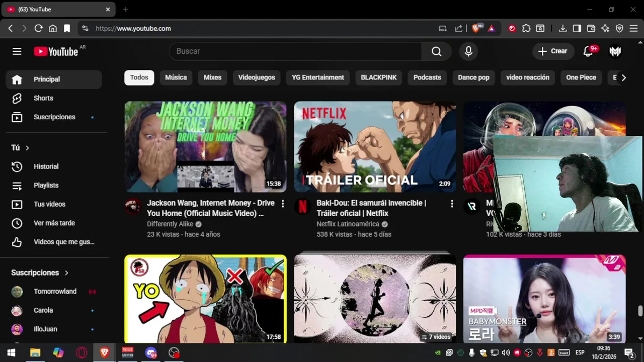Screen dimensions: 644x362
Task: Open Historial in the sidebar
Action: pos(54,166)
